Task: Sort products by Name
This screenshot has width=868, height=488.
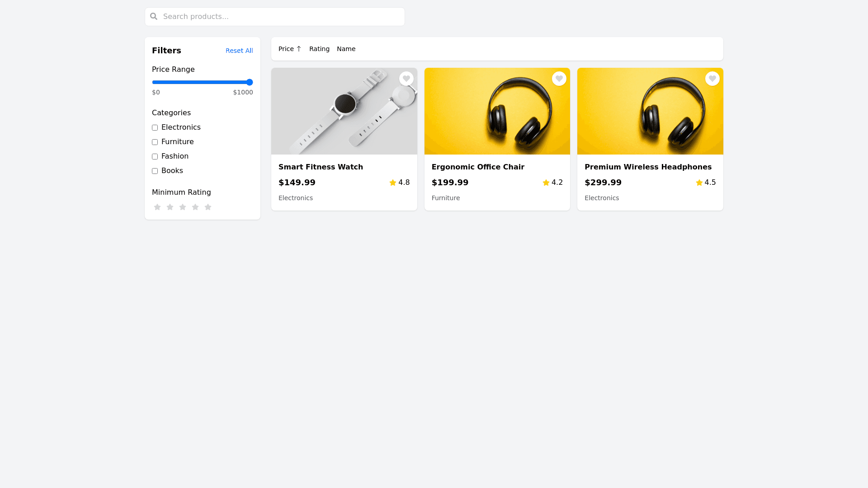Action: [x=346, y=49]
